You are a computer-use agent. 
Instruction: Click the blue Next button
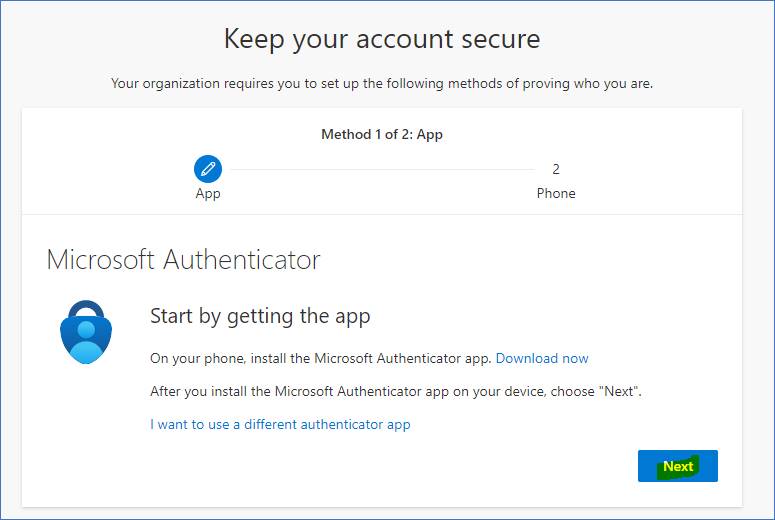point(678,466)
